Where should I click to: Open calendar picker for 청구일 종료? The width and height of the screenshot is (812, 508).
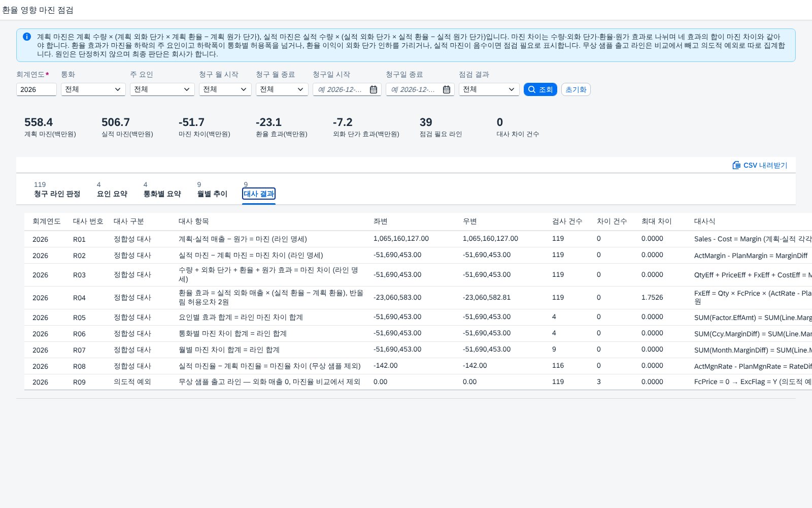[x=447, y=89]
